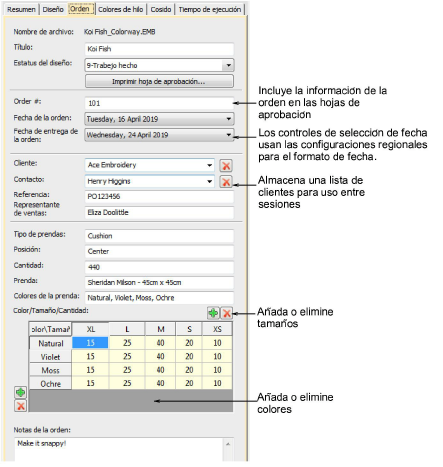This screenshot has height=467, width=443.
Task: Click the Color\Tamaño corner header cell
Action: tap(51, 329)
